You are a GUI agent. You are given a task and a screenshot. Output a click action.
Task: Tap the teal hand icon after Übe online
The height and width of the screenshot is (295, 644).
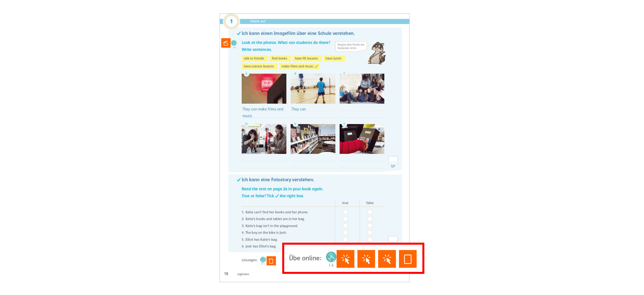point(331,257)
